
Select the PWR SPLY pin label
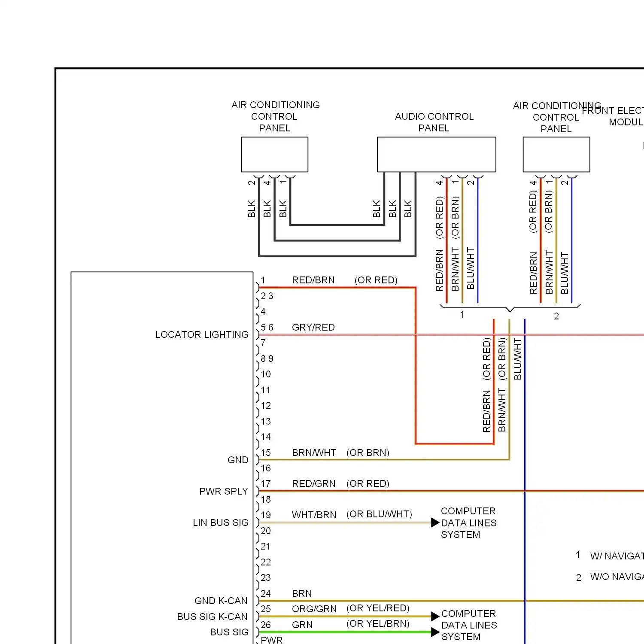[x=224, y=491]
